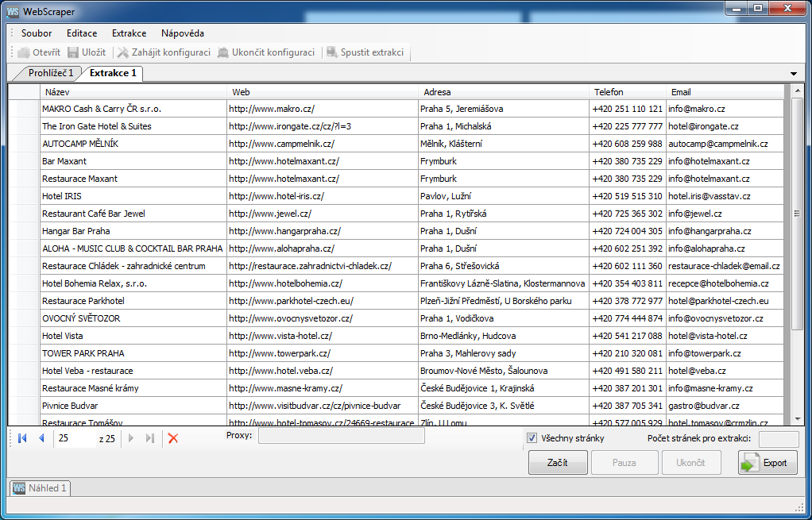Click Zahájit konfiguraci in the toolbar
This screenshot has height=520, width=812.
pos(164,52)
